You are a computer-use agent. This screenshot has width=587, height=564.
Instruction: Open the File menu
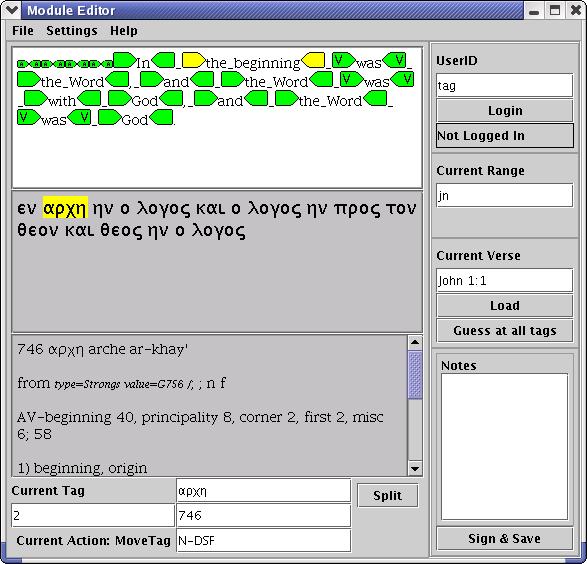pos(23,31)
